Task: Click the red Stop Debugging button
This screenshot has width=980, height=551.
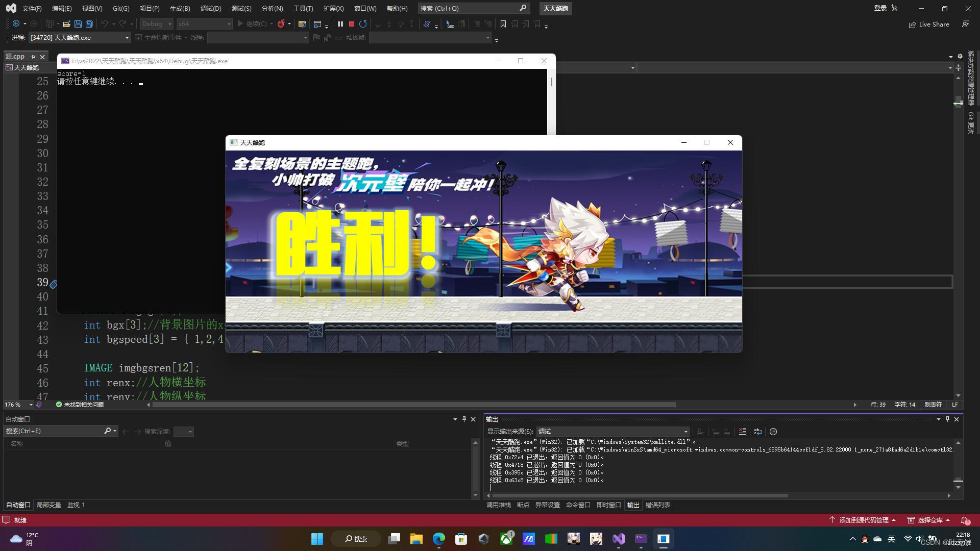Action: [x=352, y=24]
